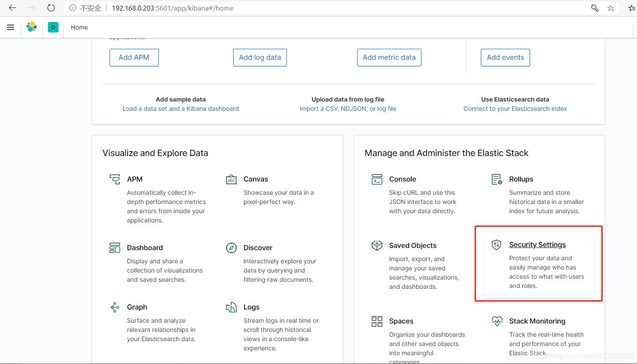Viewport: 637px width, 364px height.
Task: Click the Discover compass icon
Action: 231,248
